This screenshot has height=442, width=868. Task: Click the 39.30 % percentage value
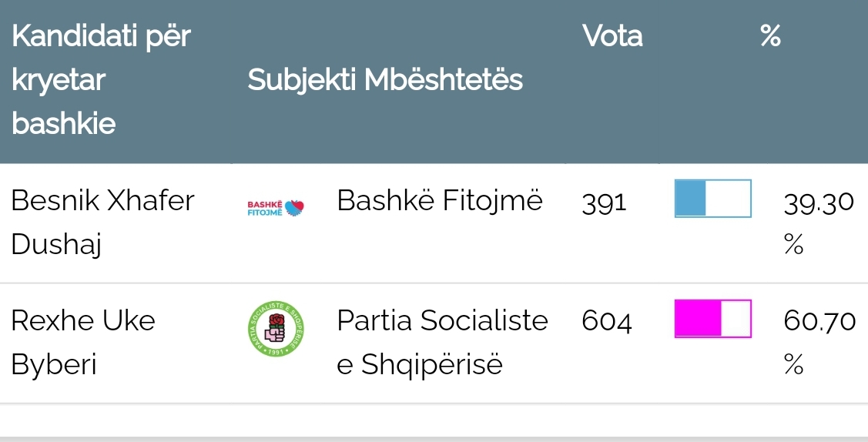point(818,223)
